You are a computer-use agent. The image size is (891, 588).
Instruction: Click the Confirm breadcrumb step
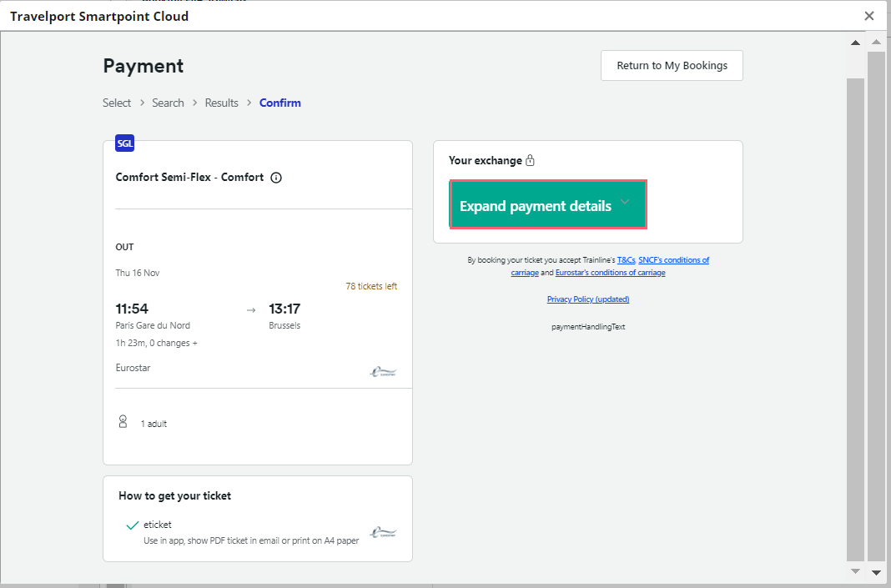click(x=280, y=103)
